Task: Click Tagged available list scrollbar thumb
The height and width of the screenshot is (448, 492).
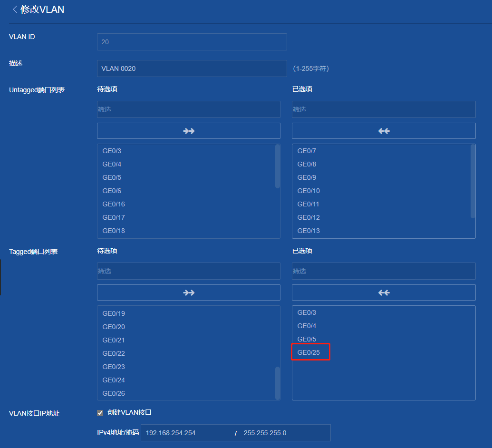Action: tap(278, 383)
